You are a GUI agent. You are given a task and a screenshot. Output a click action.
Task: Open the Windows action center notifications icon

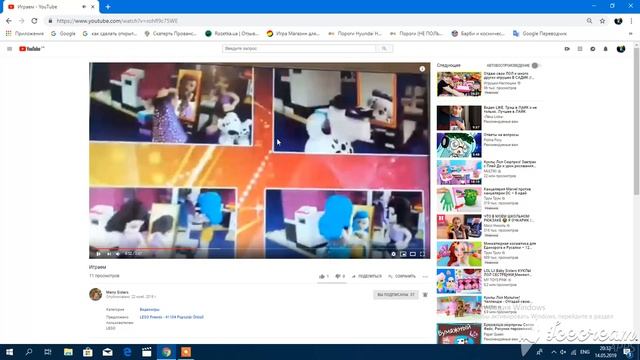point(628,352)
